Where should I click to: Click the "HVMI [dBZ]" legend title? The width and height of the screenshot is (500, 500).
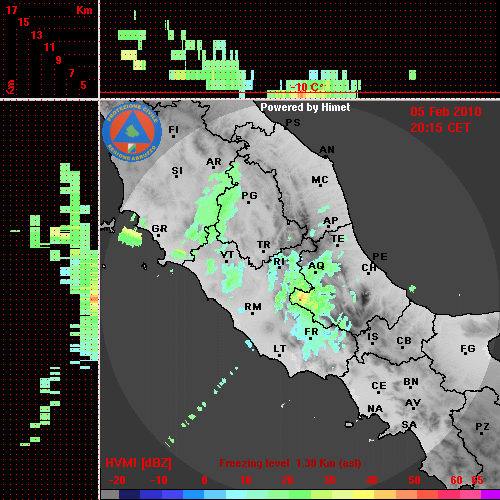138,463
